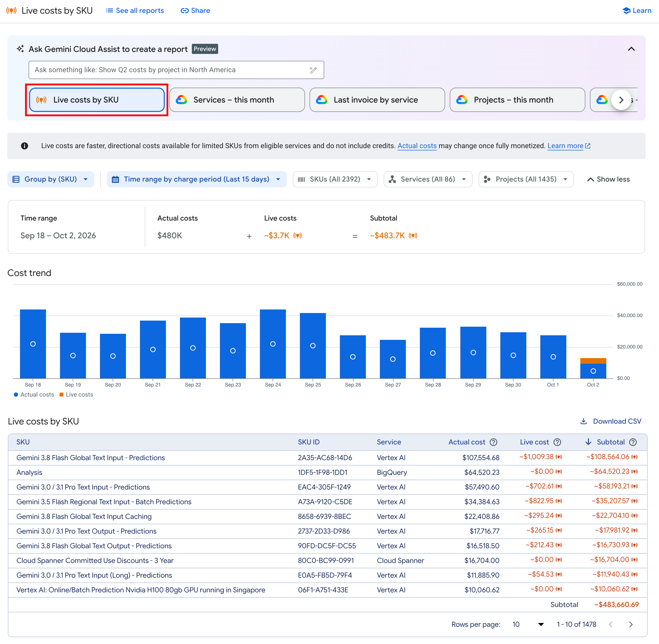Click the live icon next to ~$10,060.62
Screen dimensions: 659x644
click(634, 589)
